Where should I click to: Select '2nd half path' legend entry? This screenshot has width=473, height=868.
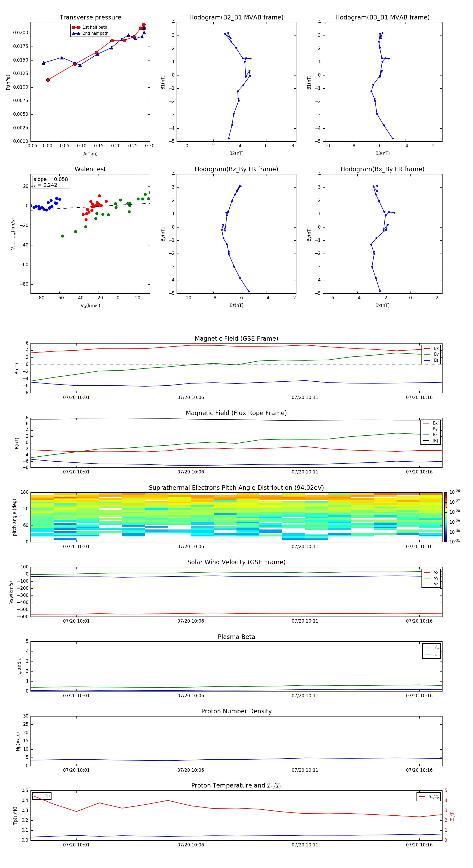pyautogui.click(x=90, y=33)
